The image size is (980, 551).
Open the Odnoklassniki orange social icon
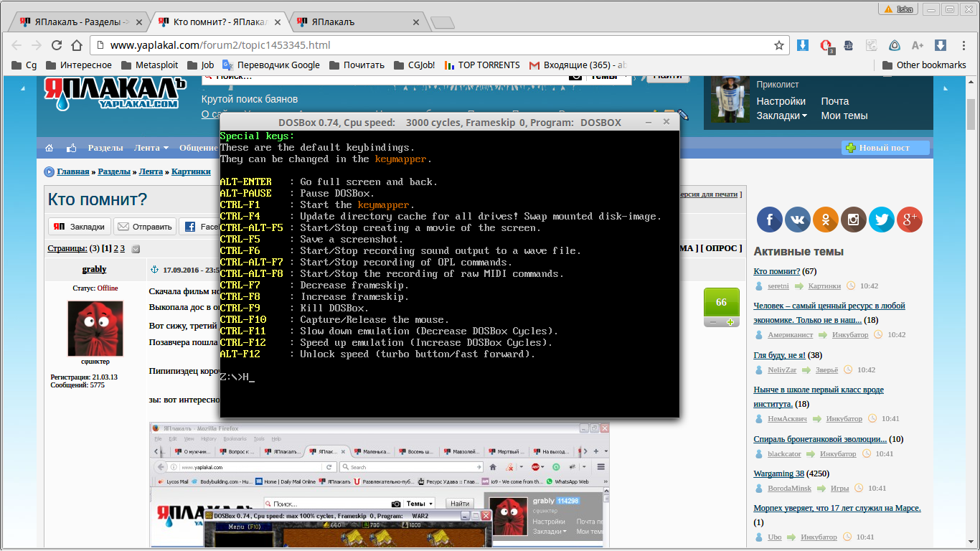pyautogui.click(x=825, y=220)
